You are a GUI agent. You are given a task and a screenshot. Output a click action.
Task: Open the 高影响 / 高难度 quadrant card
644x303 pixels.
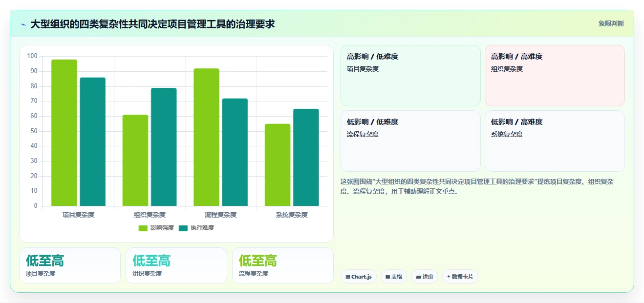click(555, 76)
